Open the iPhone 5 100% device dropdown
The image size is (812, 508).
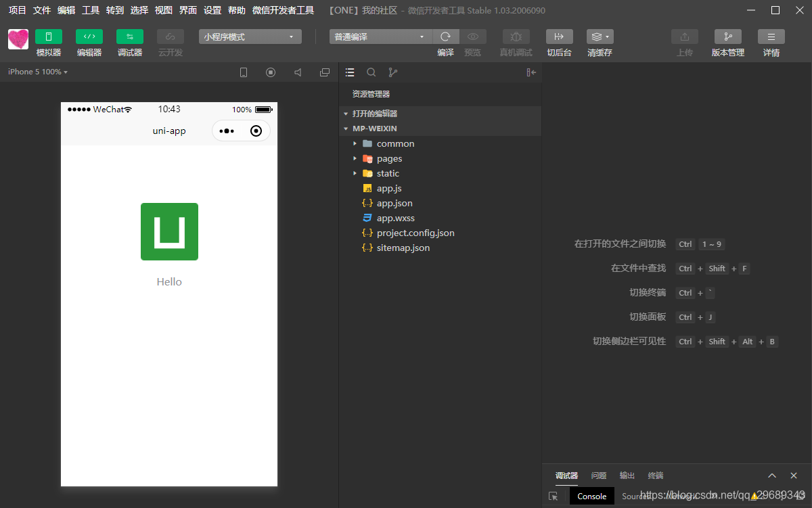pos(38,72)
